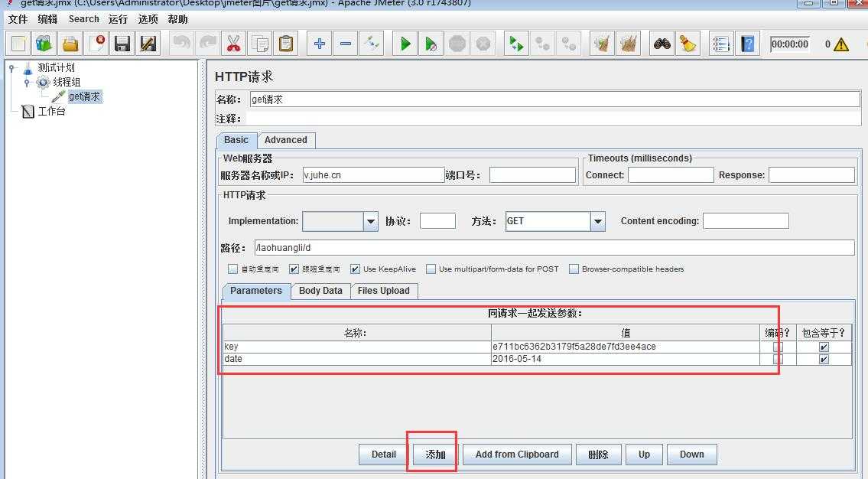Toggle the 跟随重定向 checkbox
The image size is (868, 479).
pyautogui.click(x=294, y=269)
